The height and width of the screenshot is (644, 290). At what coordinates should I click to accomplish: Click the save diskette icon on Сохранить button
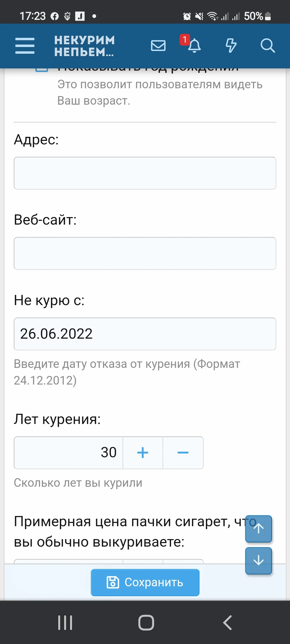coord(113,582)
